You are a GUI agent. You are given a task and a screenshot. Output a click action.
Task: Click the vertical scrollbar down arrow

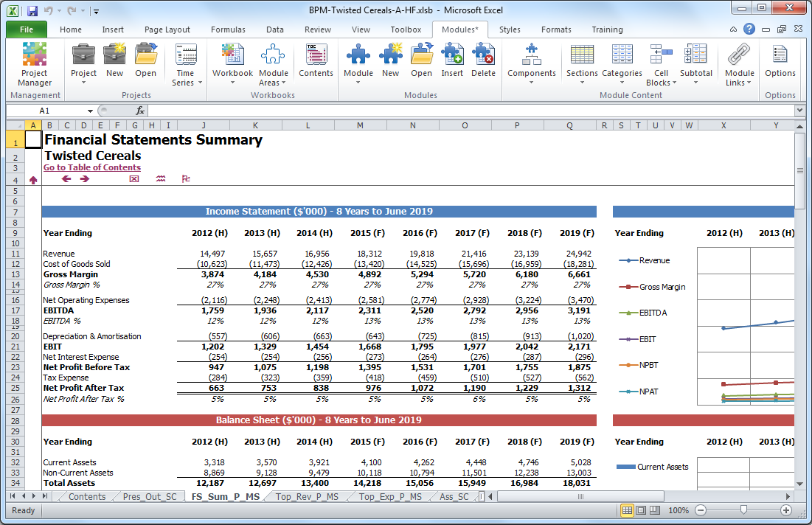click(x=799, y=484)
